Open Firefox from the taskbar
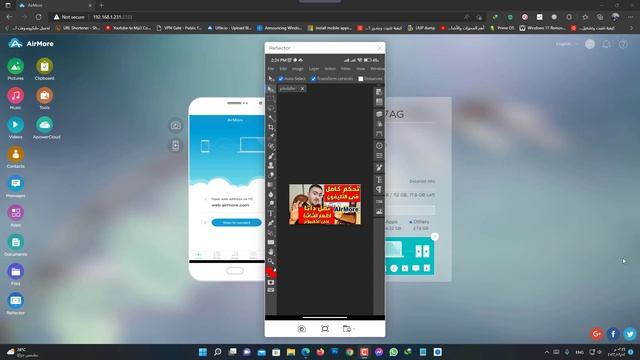Image resolution: width=640 pixels, height=360 pixels. coord(320,352)
